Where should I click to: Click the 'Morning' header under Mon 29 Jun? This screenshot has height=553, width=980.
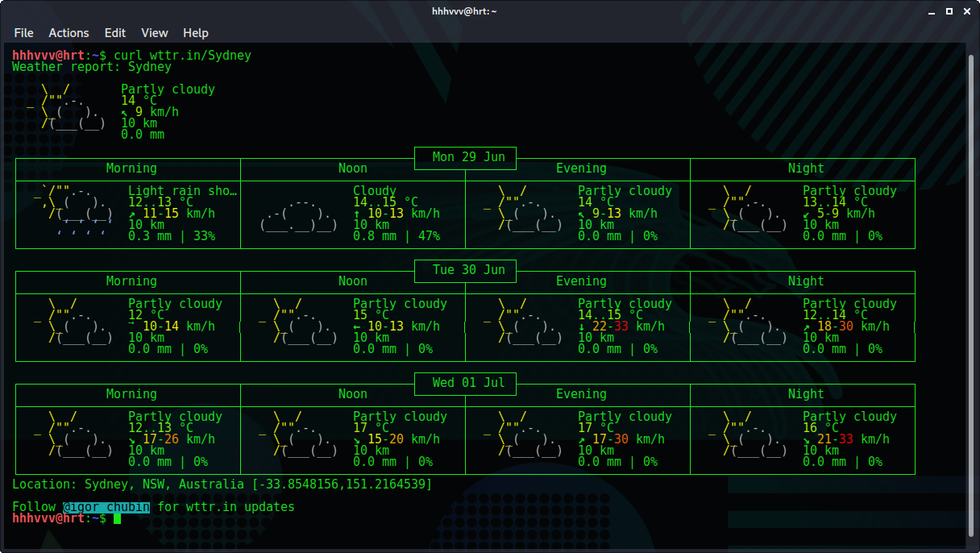131,168
